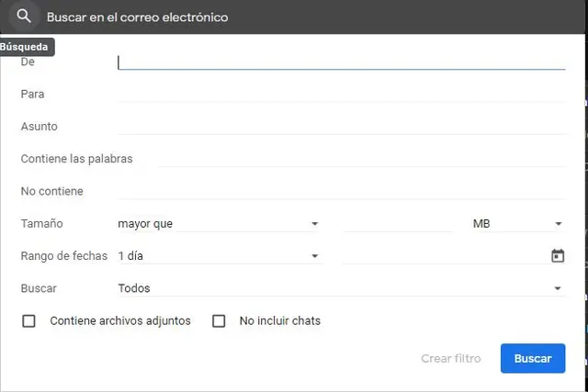
Task: Click the magnifying glass search icon
Action: tap(24, 17)
